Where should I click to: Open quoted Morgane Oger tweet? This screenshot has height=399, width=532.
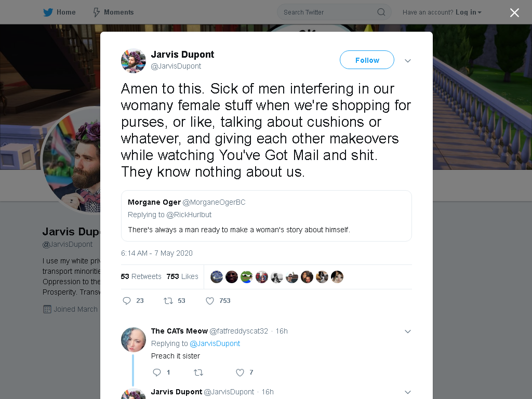pos(267,216)
